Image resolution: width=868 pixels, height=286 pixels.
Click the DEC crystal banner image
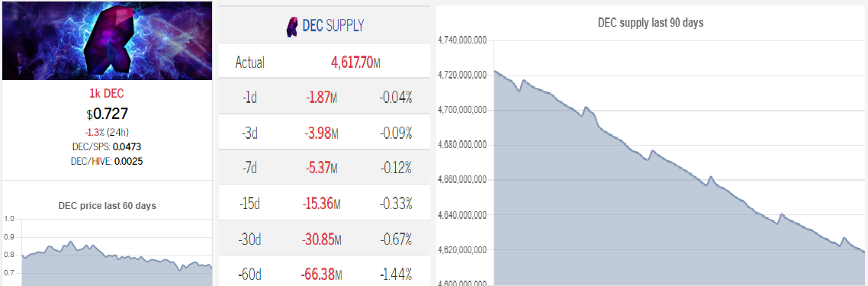tap(107, 40)
